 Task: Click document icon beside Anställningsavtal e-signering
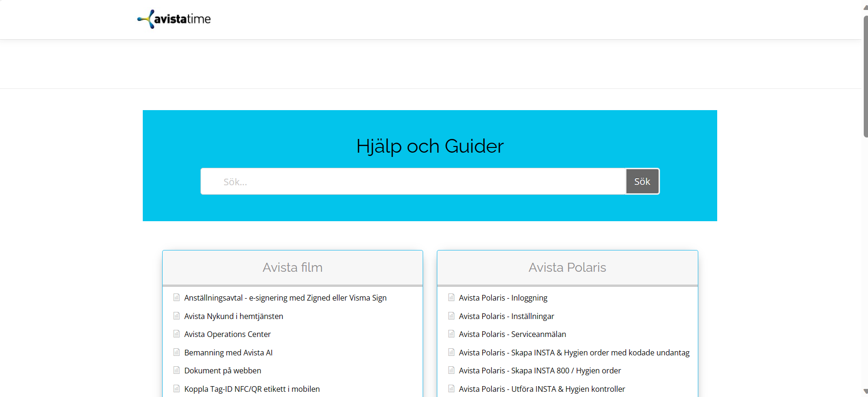pyautogui.click(x=176, y=297)
